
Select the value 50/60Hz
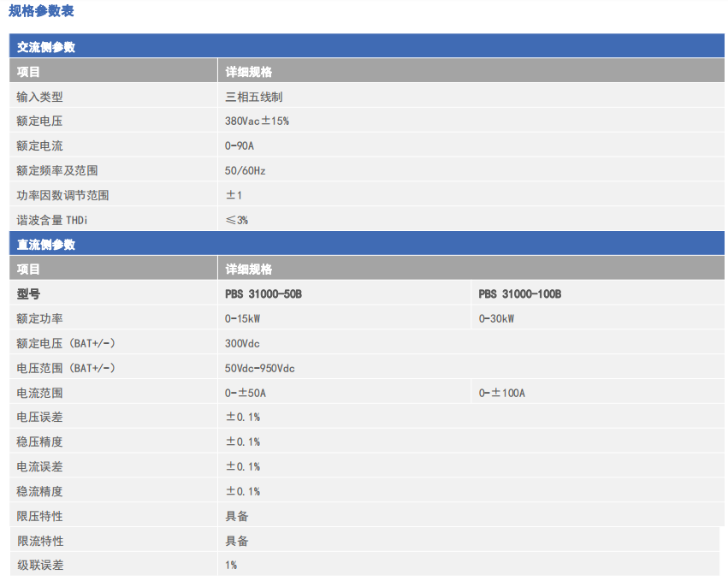coord(246,170)
